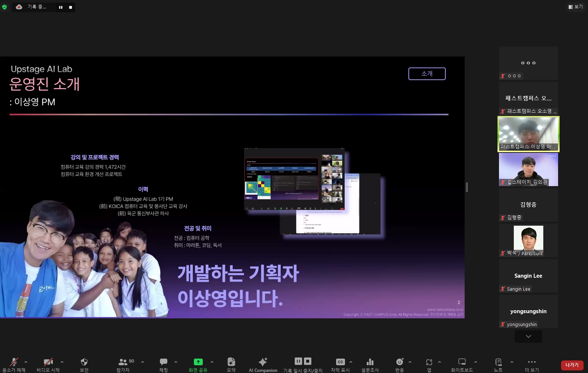Open the chat panel icon
Image resolution: width=588 pixels, height=373 pixels.
(163, 362)
